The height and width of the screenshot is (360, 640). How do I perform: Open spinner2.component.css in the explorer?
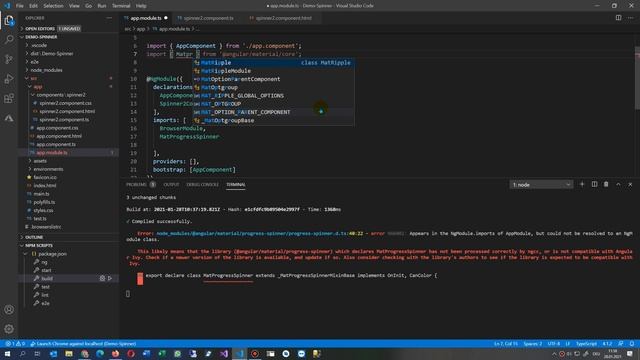[x=65, y=103]
